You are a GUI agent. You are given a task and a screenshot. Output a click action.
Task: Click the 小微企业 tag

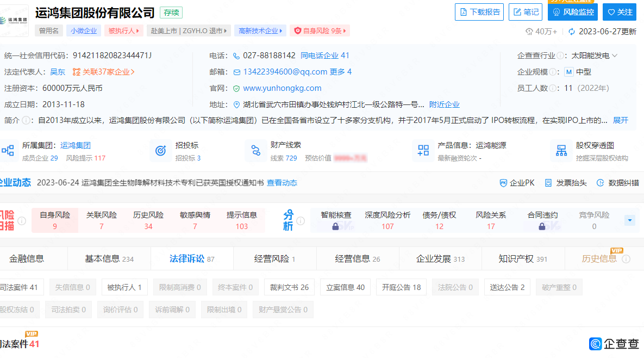pos(83,31)
